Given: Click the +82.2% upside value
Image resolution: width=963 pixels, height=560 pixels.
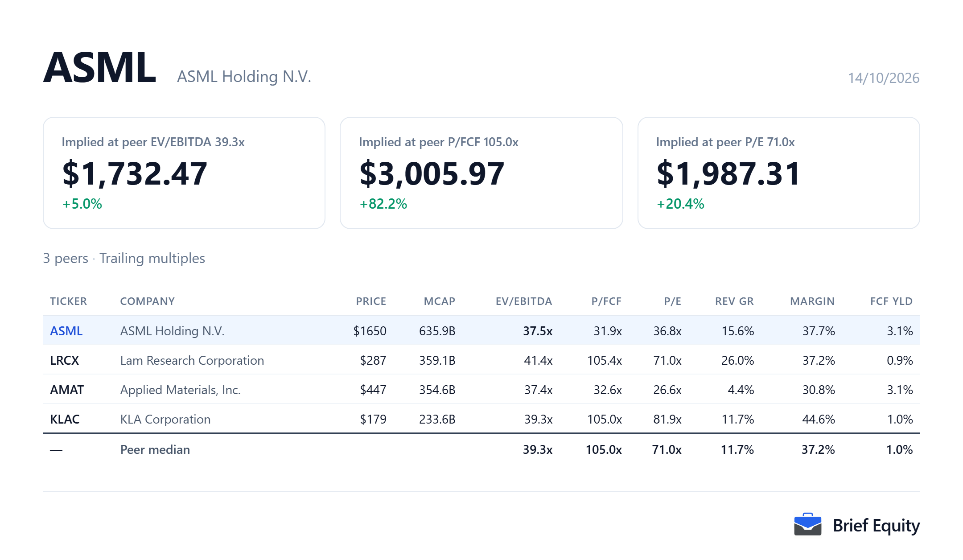Looking at the screenshot, I should click(x=383, y=204).
